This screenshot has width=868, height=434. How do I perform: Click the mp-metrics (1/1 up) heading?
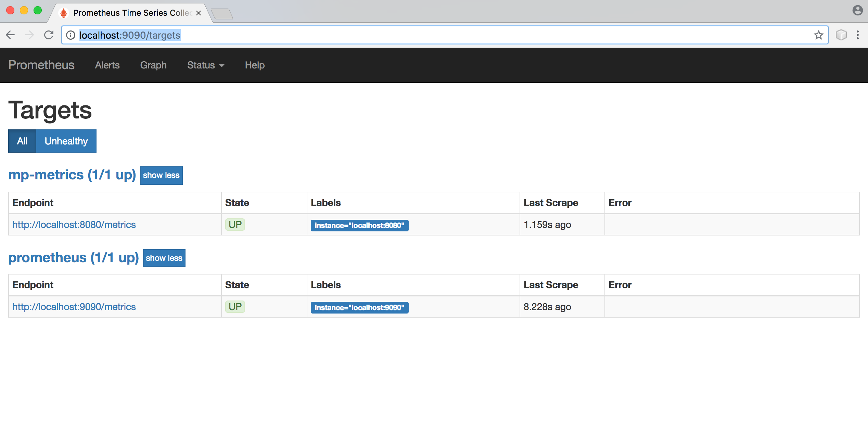pos(72,175)
